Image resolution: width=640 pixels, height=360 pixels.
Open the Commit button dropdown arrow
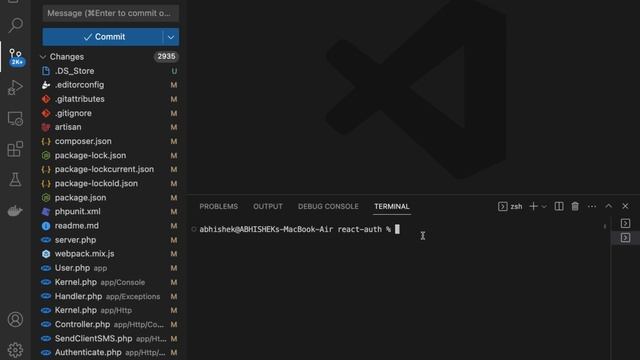[171, 37]
